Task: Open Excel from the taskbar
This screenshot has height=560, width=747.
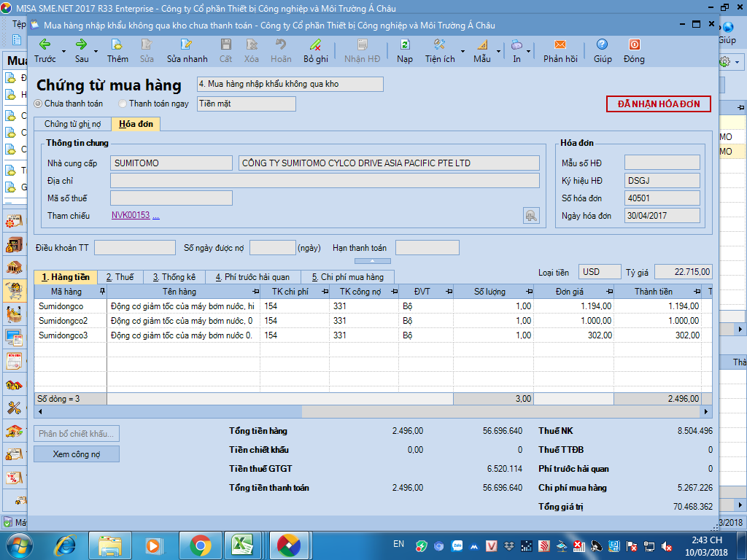Action: [242, 545]
